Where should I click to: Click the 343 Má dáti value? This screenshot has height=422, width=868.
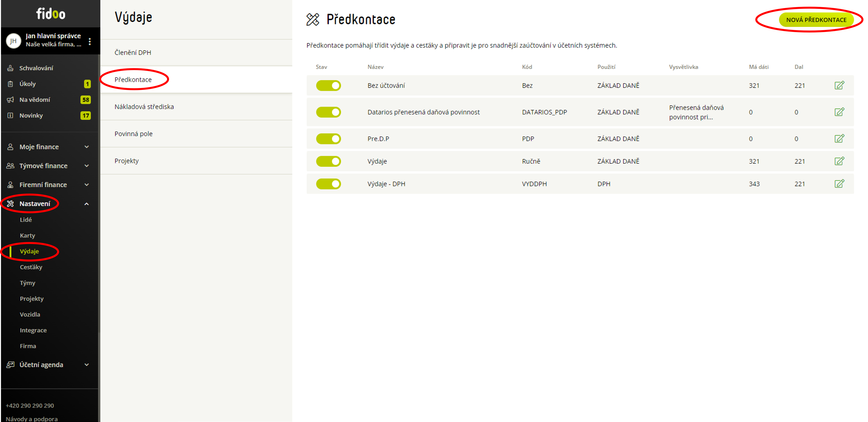(x=754, y=184)
